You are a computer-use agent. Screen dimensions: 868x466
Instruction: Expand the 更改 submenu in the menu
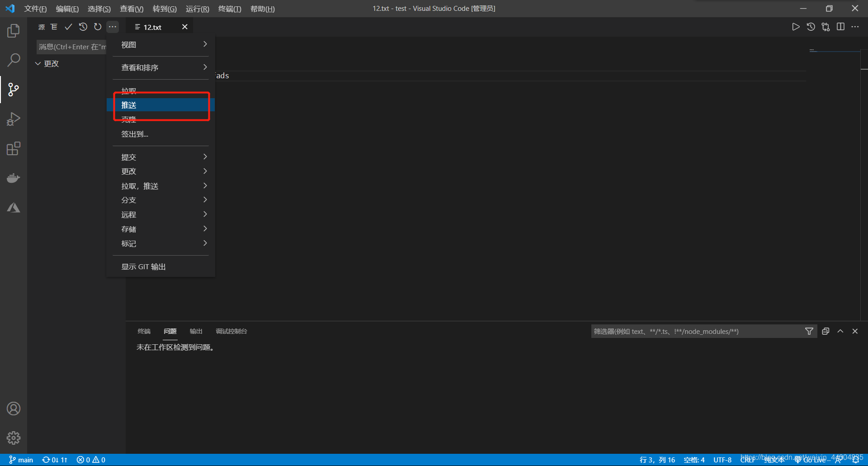pos(160,171)
